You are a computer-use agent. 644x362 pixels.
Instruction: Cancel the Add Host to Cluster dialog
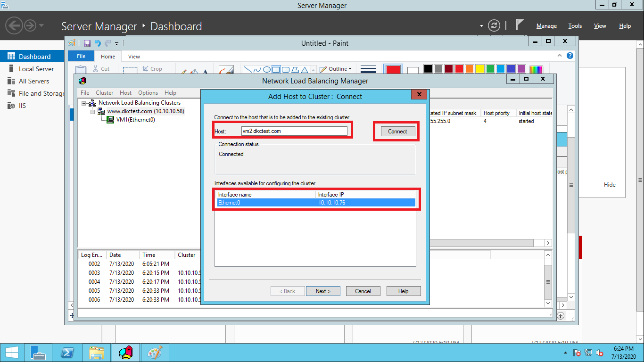pos(363,291)
